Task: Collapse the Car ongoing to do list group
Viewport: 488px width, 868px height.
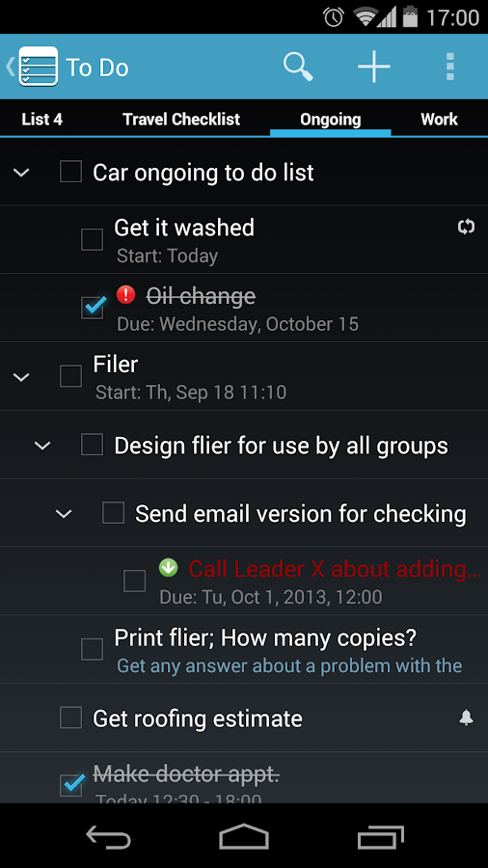Action: [x=21, y=173]
